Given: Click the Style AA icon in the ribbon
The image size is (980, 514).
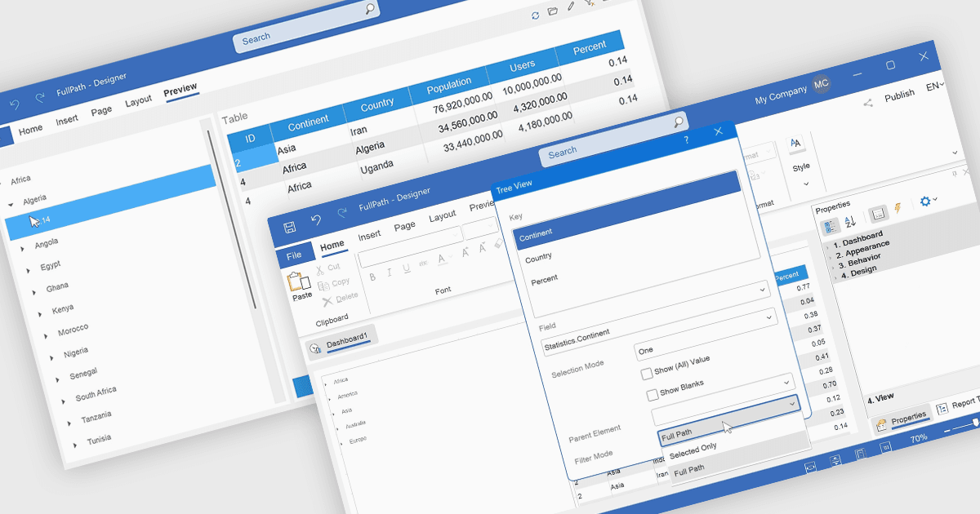Looking at the screenshot, I should click(x=796, y=144).
